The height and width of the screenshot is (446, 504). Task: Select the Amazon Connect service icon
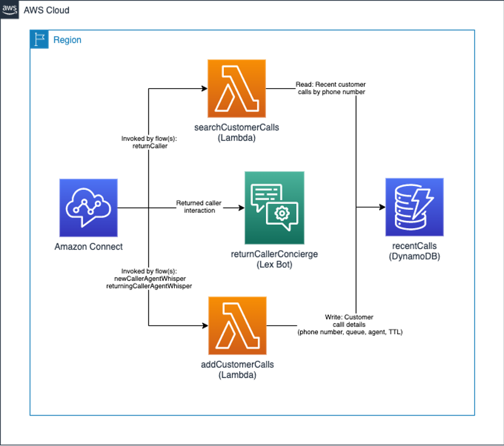point(87,206)
